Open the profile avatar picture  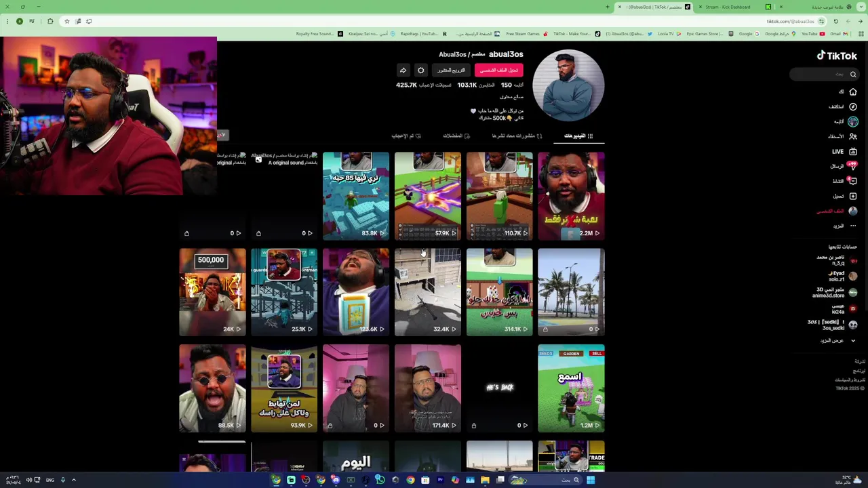568,86
